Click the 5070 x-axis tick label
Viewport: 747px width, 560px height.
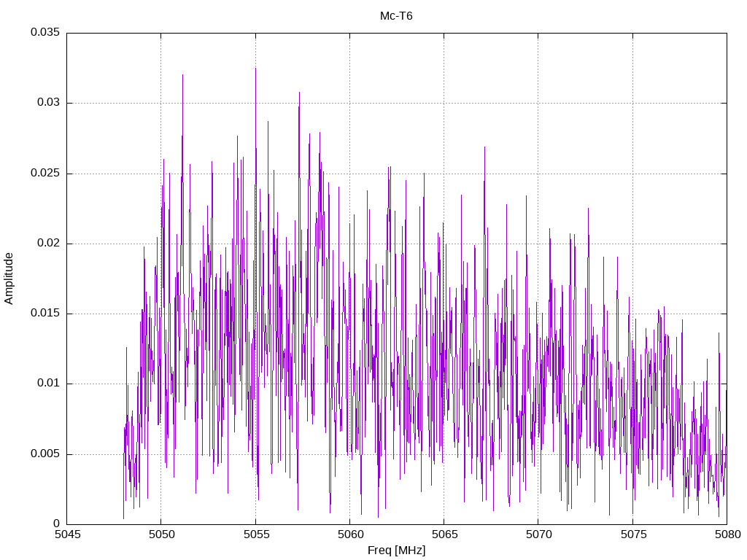(x=539, y=534)
